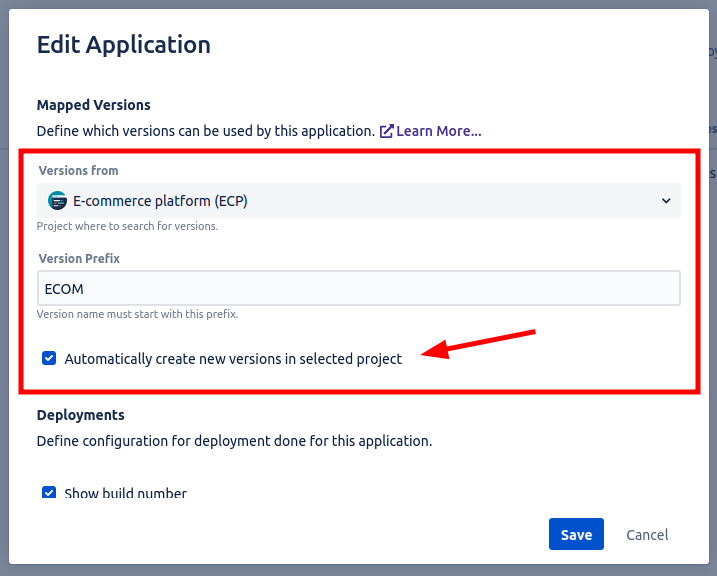Open the Learn More link

pos(439,131)
